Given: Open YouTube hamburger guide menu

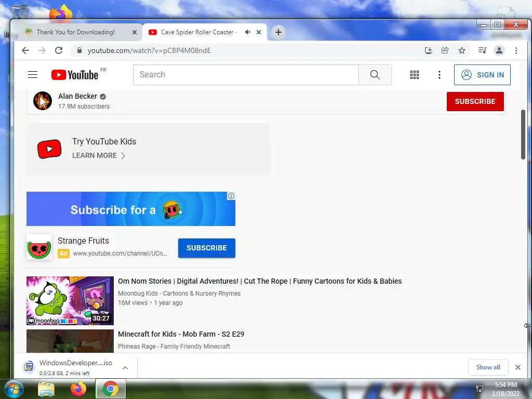Looking at the screenshot, I should (x=33, y=75).
